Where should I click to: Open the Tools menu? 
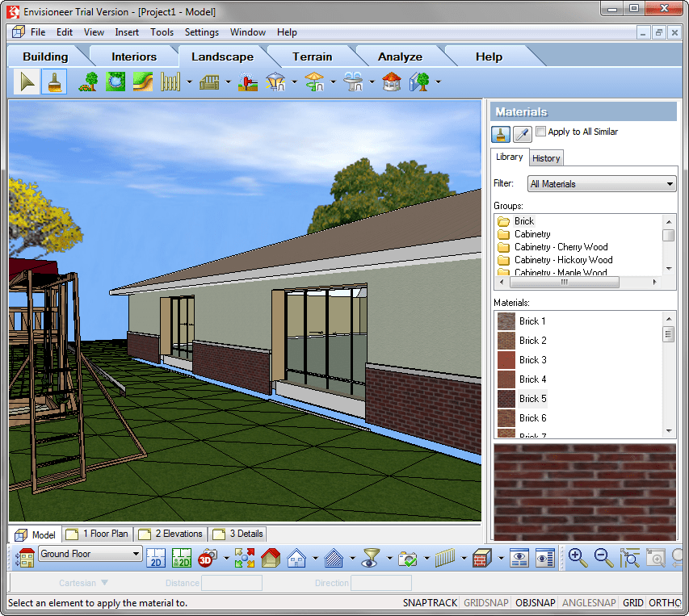162,32
